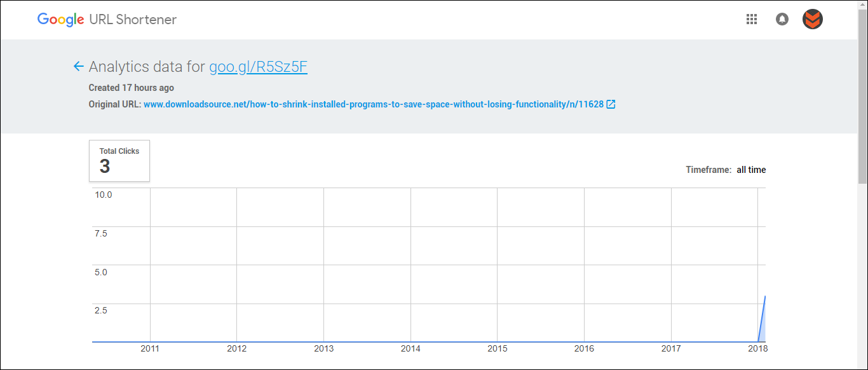Click the 2013 axis label

[323, 348]
